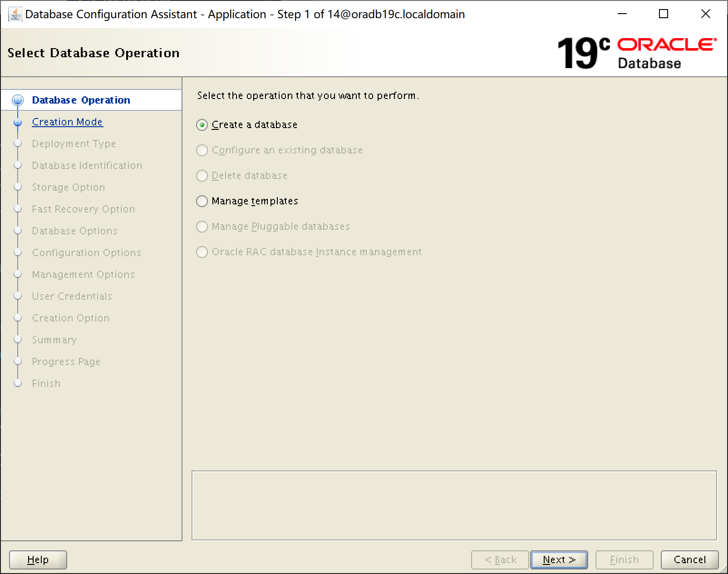Minimize the Database Configuration Assistant window
The height and width of the screenshot is (574, 728).
[622, 14]
